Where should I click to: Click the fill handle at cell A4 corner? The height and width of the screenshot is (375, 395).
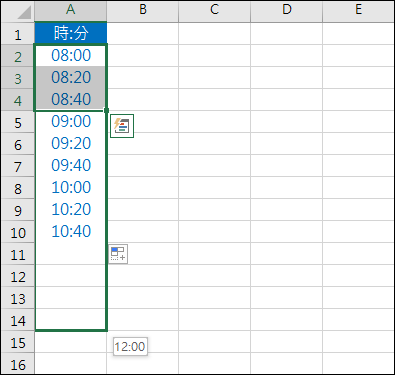tap(106, 110)
